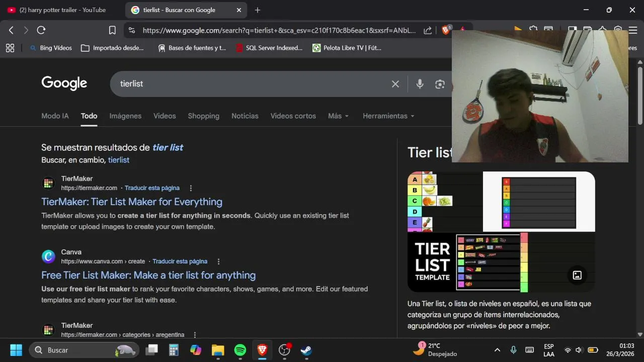Switch to the Imágenes tab
Screen dimensions: 644x362
click(x=125, y=116)
